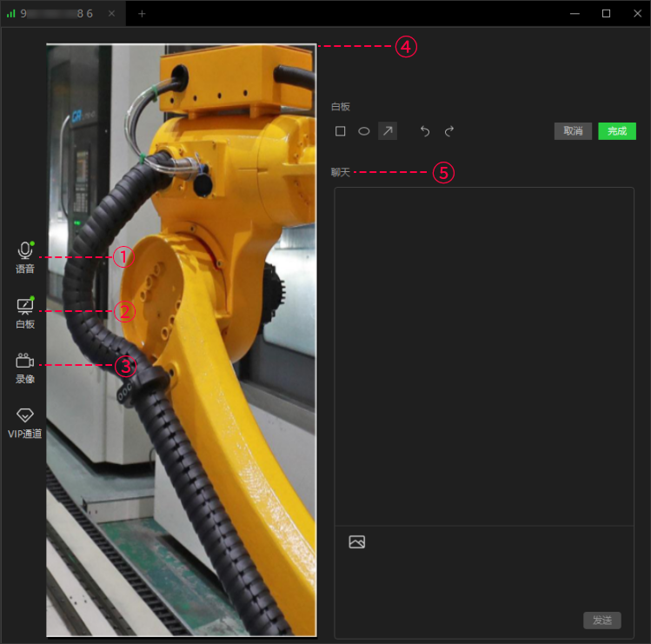Start recording with the 录像 camera icon
This screenshot has width=651, height=644.
(25, 362)
